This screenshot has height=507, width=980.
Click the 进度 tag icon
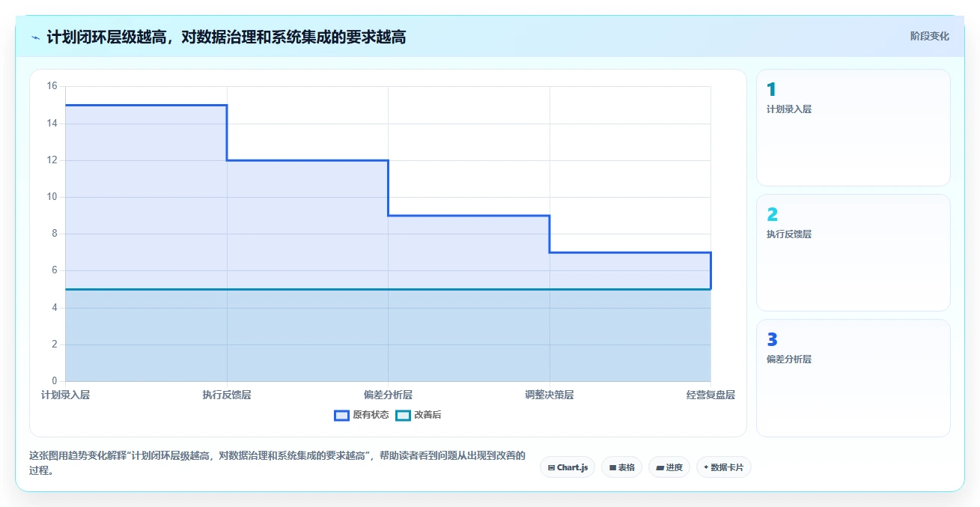(660, 467)
